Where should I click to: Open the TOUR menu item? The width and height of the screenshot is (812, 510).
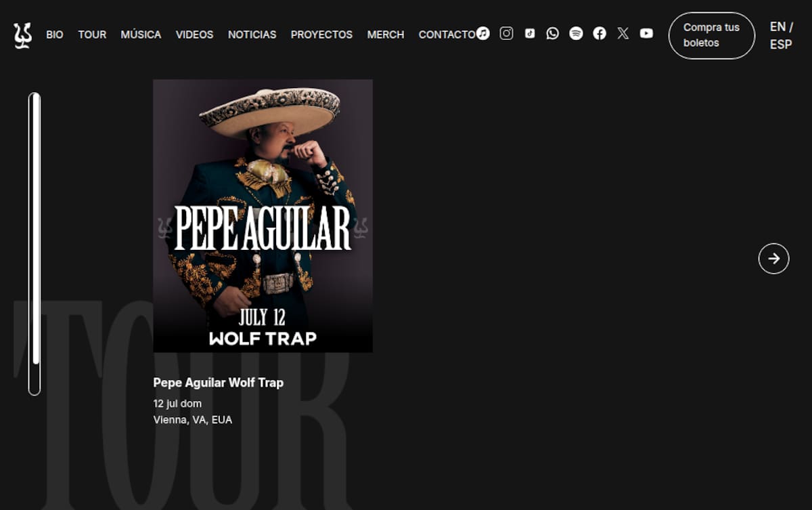click(92, 35)
